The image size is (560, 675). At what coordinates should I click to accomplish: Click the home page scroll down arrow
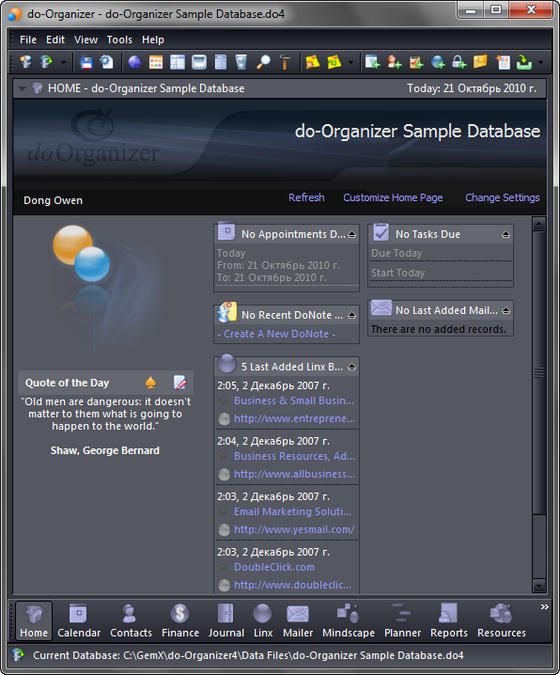(539, 585)
